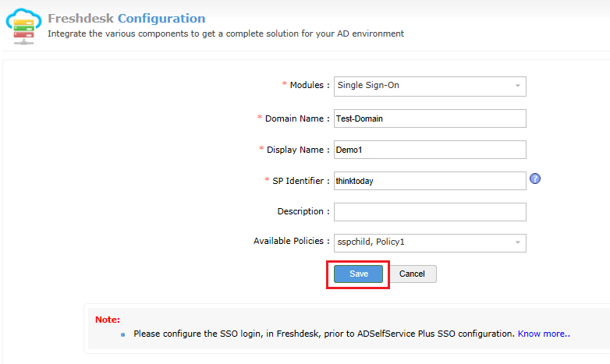
Task: Select the SP Identifier text box
Action: pos(430,181)
